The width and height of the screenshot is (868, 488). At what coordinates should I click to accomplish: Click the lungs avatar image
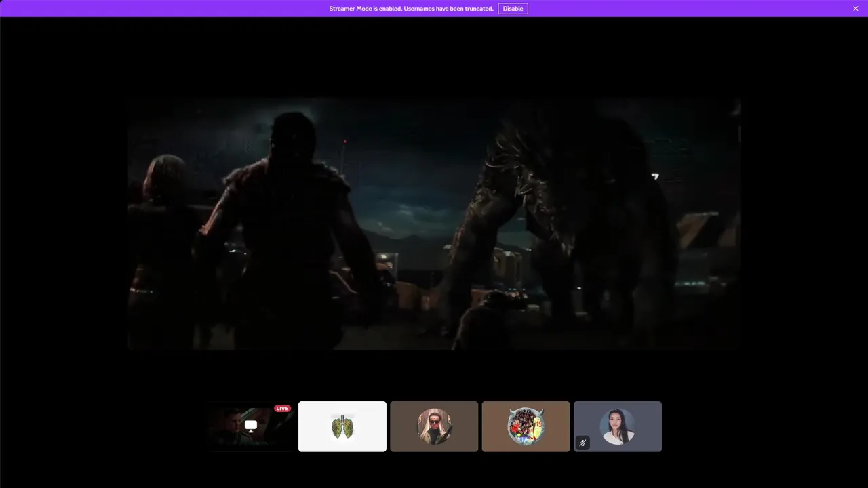[342, 426]
